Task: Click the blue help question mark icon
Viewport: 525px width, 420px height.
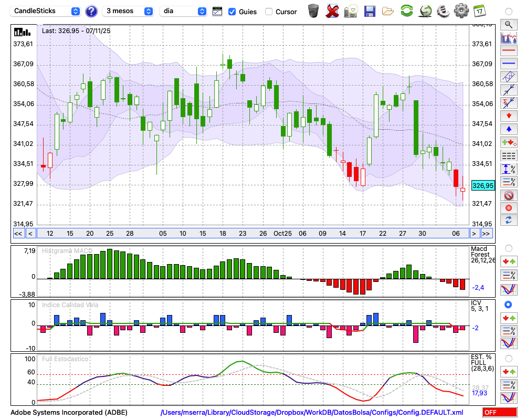Action: (x=91, y=12)
